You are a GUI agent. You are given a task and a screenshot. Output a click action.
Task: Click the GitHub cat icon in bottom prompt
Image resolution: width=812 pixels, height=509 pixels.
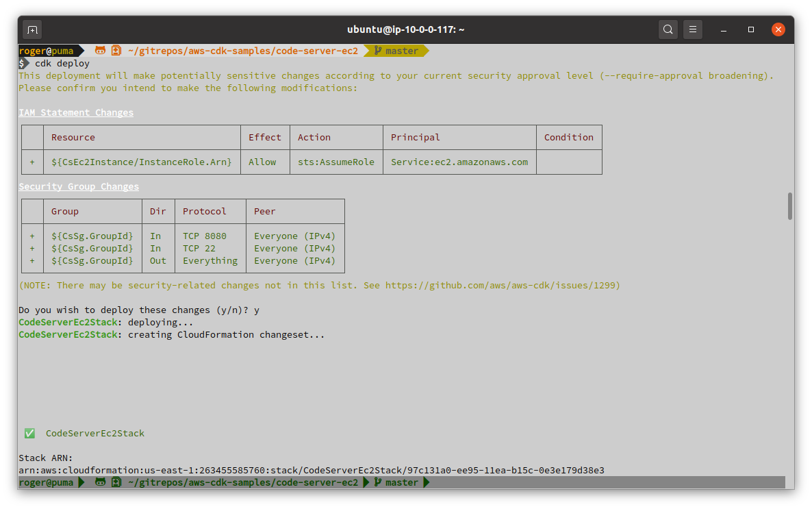coord(101,482)
